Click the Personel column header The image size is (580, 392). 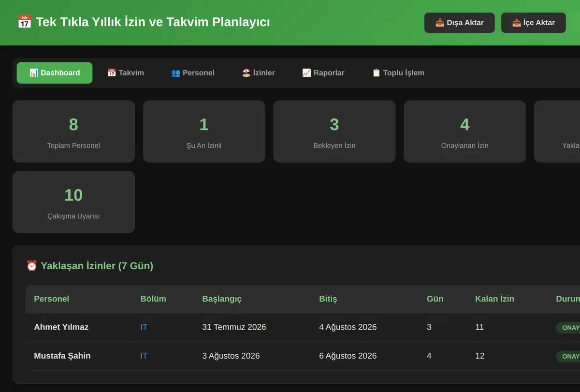point(52,299)
